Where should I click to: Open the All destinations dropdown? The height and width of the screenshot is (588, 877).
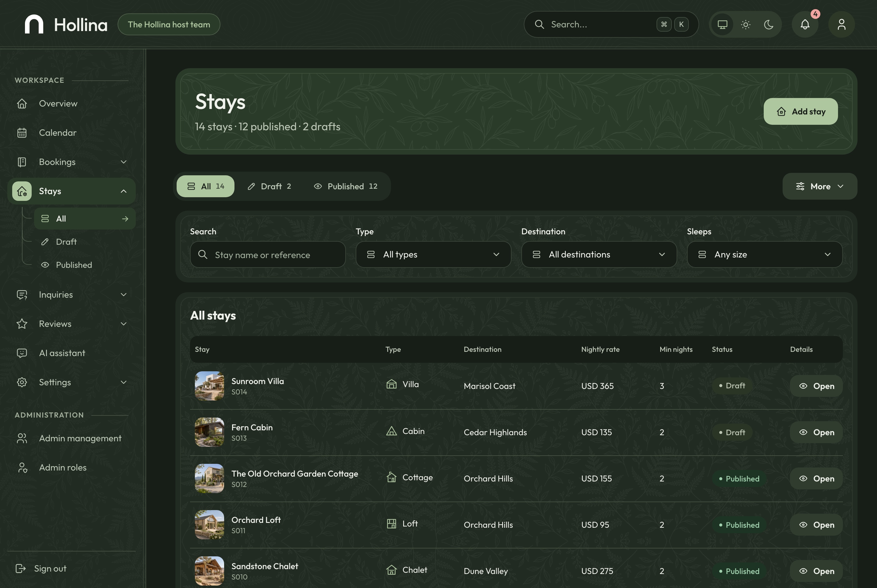pyautogui.click(x=599, y=255)
